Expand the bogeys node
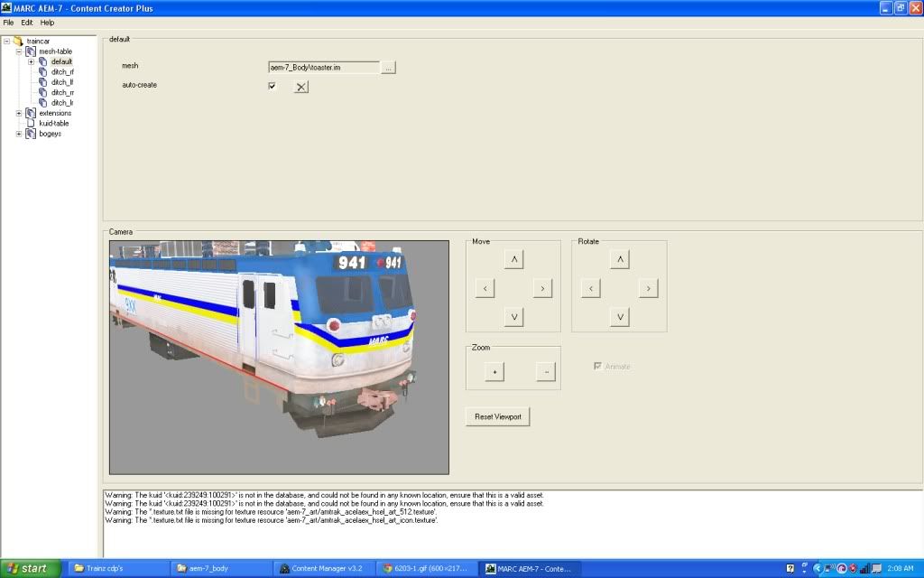Screen dimensions: 924x578 19,134
